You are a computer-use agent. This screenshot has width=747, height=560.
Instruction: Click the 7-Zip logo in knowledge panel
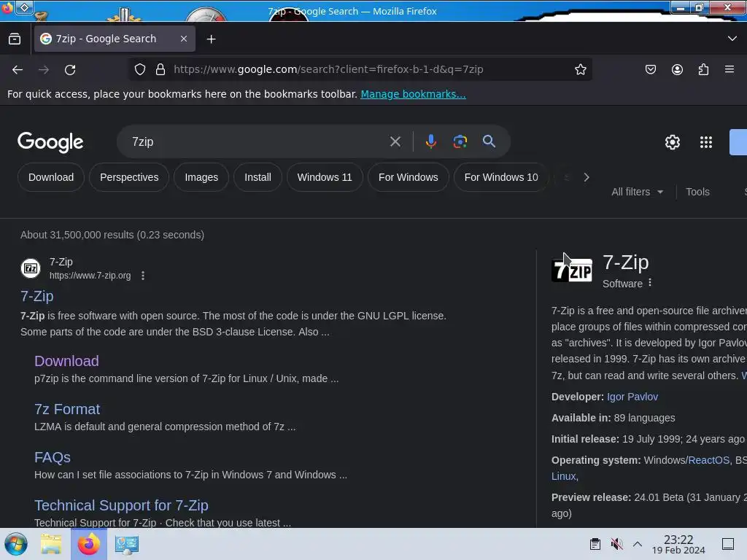point(572,270)
